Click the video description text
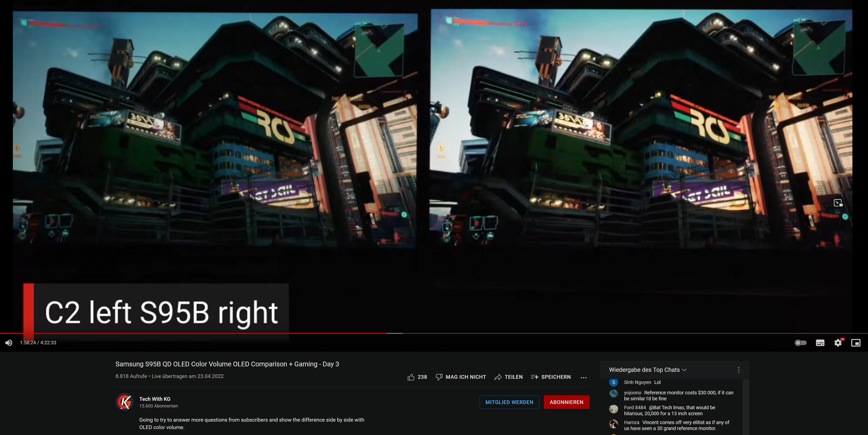Image resolution: width=868 pixels, height=435 pixels. pyautogui.click(x=251, y=424)
